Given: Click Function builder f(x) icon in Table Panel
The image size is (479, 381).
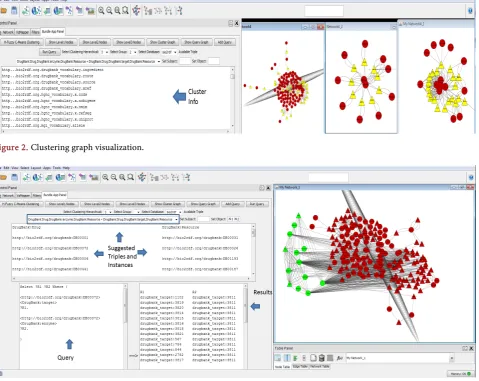Looking at the screenshot, I should pos(339,358).
